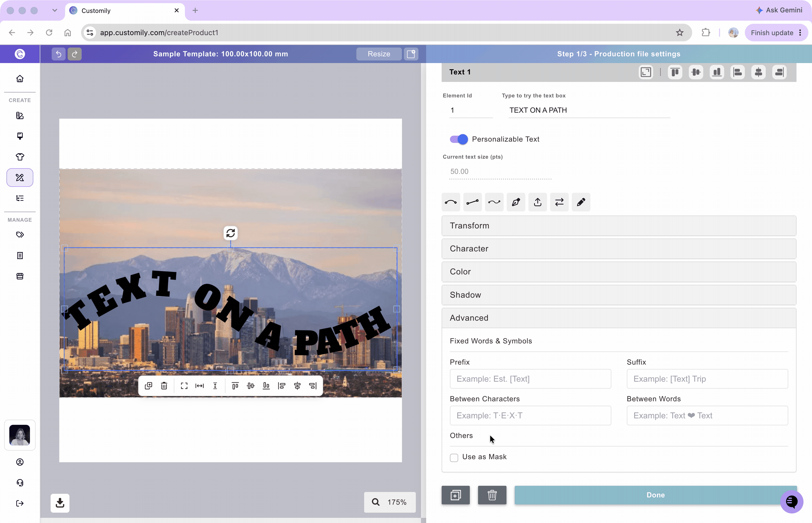This screenshot has width=812, height=523.
Task: Open the t-shirt products sidebar icon
Action: 20,157
